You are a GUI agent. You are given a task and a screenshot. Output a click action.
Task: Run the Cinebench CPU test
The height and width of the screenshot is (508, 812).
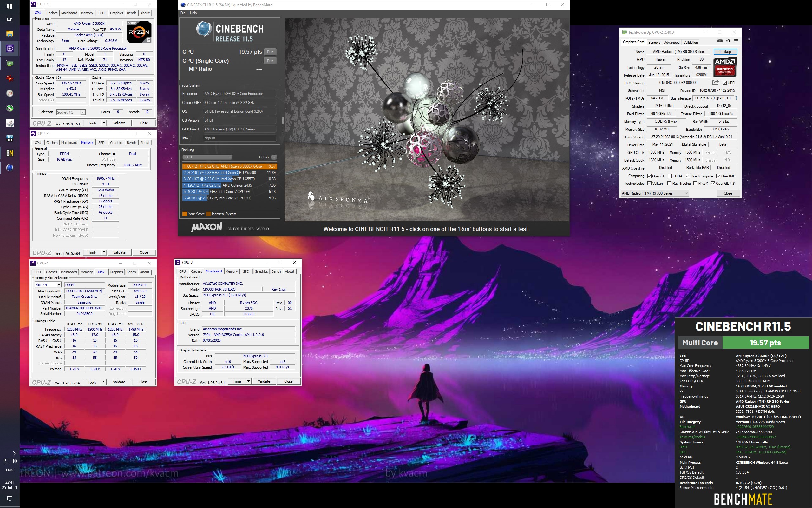coord(270,52)
